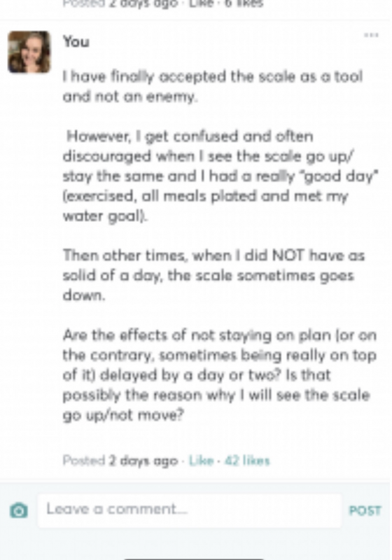Click the "water goal)." text line
This screenshot has width=392, height=560.
pyautogui.click(x=105, y=216)
